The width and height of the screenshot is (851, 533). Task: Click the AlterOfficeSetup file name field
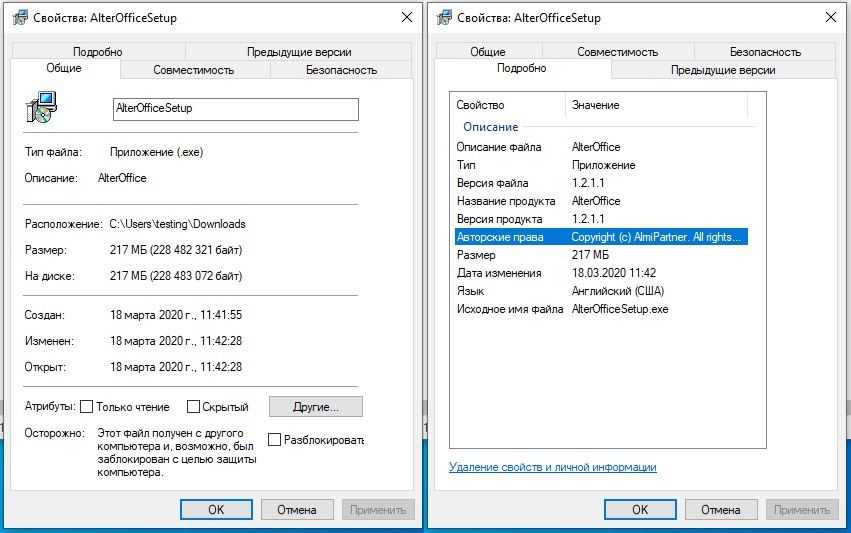point(235,109)
